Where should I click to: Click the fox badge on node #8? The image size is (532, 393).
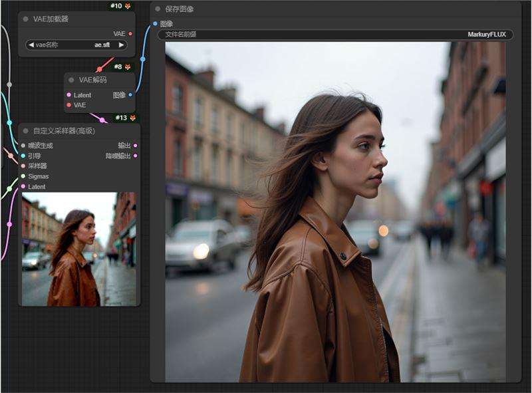(x=128, y=67)
